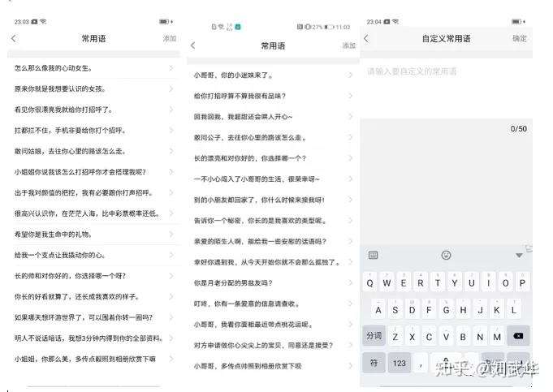Select phrase 敢问姑娘,去往你心里的路该怎么走
The width and height of the screenshot is (553, 392).
[70, 151]
